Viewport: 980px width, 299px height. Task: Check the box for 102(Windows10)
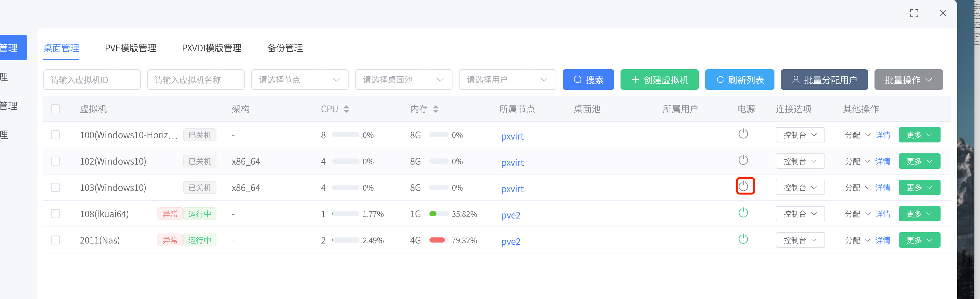coord(55,161)
